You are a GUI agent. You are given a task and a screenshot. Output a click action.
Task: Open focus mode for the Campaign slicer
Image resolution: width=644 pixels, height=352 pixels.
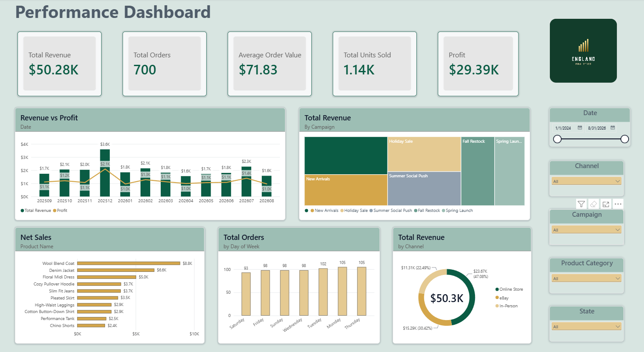click(x=606, y=204)
